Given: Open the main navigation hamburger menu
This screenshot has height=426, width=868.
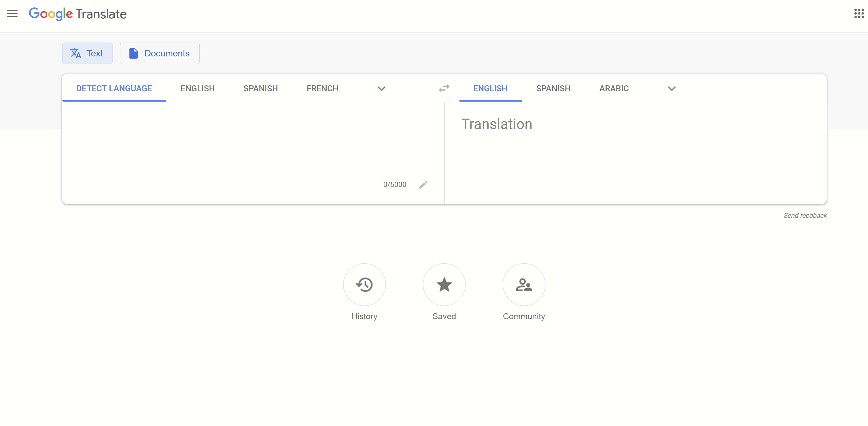Looking at the screenshot, I should click(x=12, y=13).
